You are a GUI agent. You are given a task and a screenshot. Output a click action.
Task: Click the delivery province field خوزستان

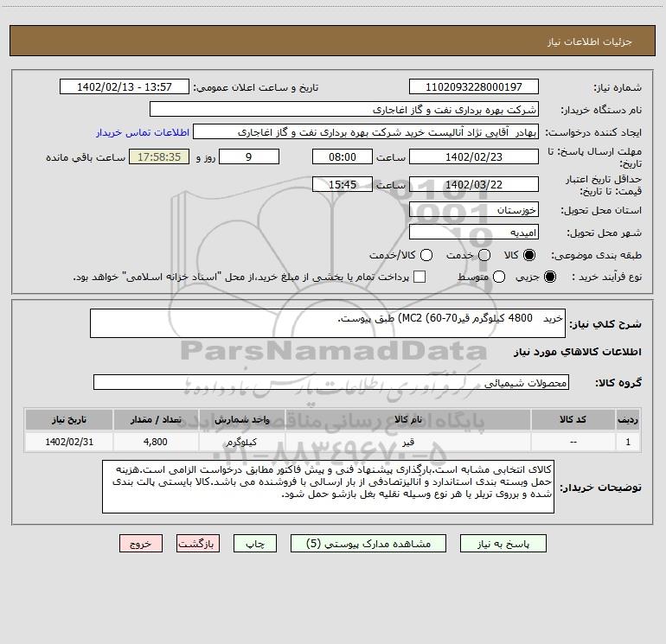pos(474,210)
